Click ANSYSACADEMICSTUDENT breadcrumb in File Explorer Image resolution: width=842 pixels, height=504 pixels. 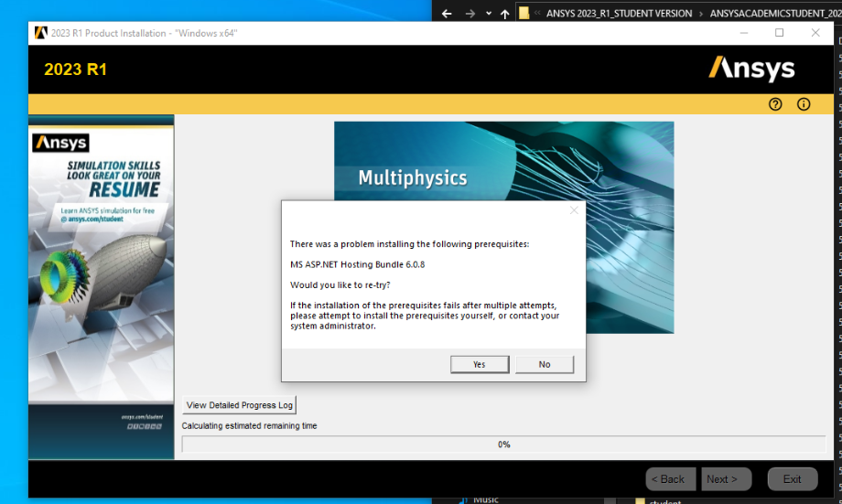coord(775,14)
